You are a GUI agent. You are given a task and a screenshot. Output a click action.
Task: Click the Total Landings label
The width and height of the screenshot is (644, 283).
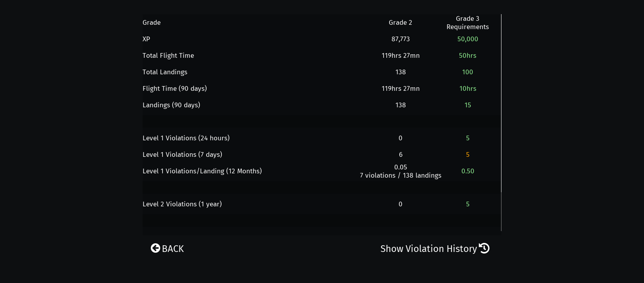tap(165, 72)
